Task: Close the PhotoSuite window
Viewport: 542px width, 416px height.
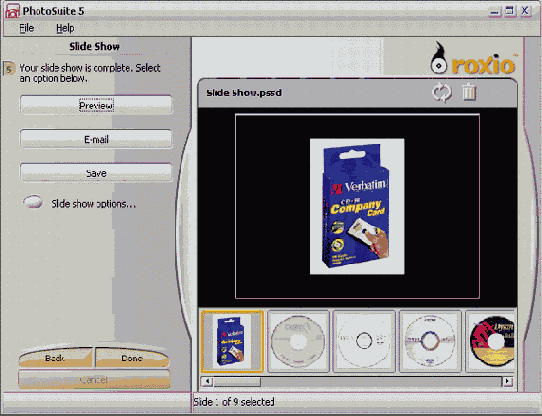Action: pos(525,11)
